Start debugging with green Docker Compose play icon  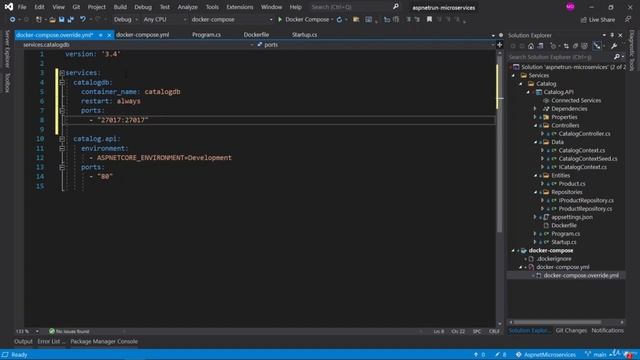pyautogui.click(x=280, y=19)
